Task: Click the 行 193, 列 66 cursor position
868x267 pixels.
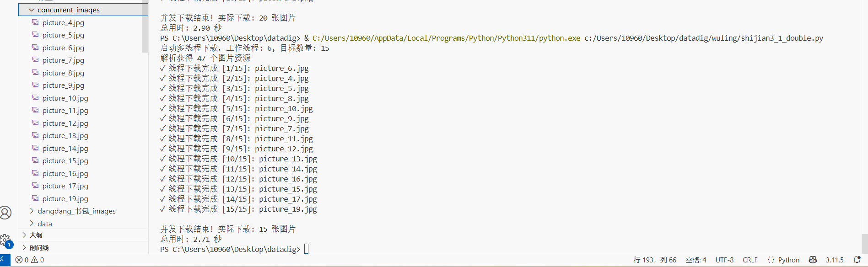Action: [x=654, y=260]
